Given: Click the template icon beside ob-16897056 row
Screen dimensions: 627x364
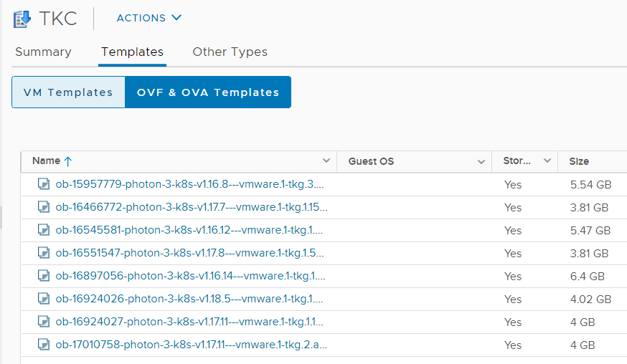Looking at the screenshot, I should [44, 276].
